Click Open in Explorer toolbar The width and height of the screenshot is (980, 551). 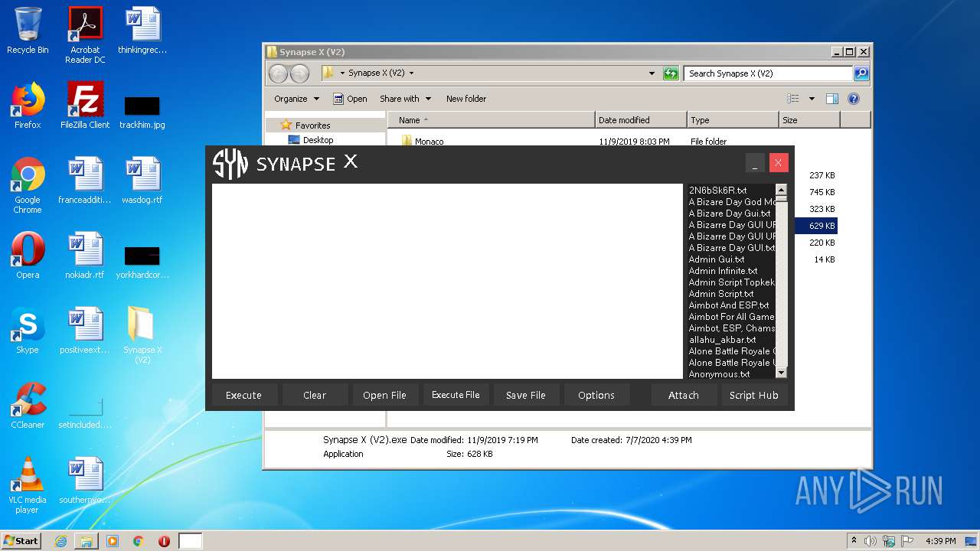pyautogui.click(x=350, y=99)
